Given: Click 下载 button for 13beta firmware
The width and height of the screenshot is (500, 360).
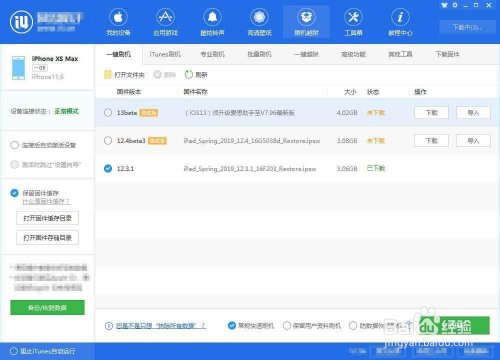Looking at the screenshot, I should (431, 113).
